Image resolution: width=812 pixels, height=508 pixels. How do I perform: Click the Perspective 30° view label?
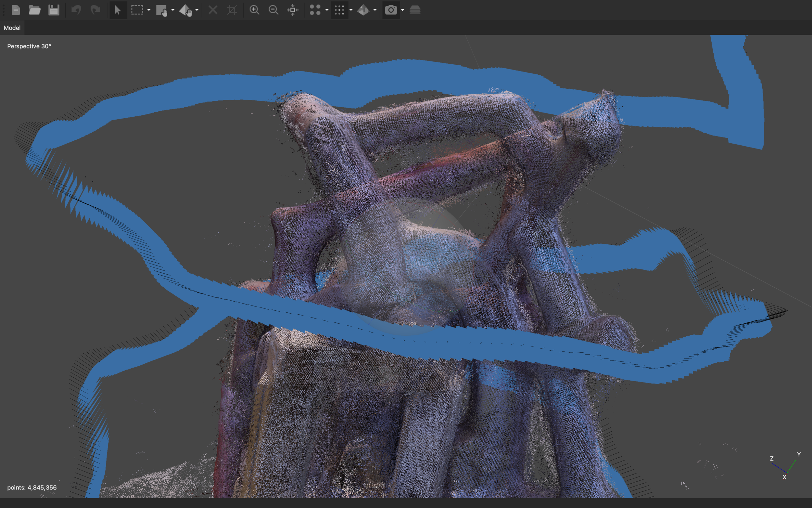pyautogui.click(x=29, y=46)
